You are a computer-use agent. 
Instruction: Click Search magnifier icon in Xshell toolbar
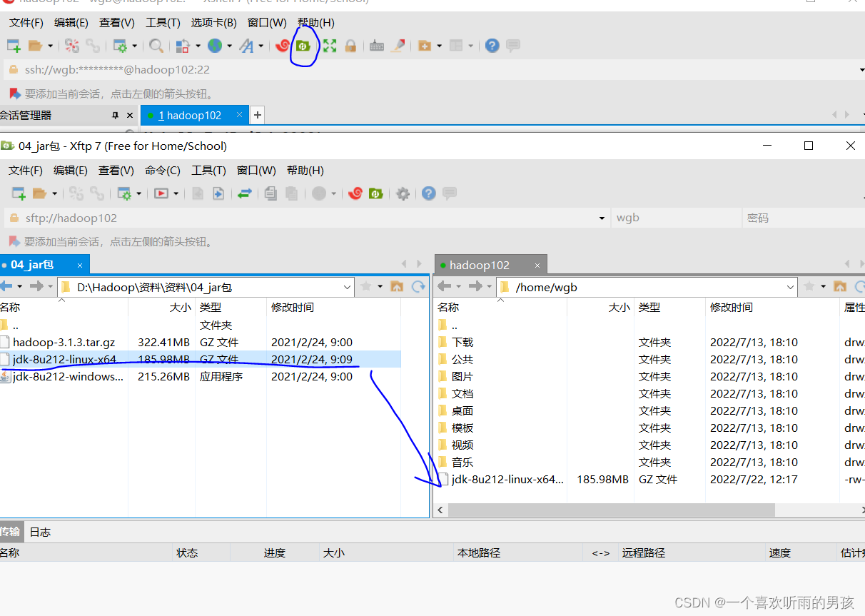(x=156, y=46)
